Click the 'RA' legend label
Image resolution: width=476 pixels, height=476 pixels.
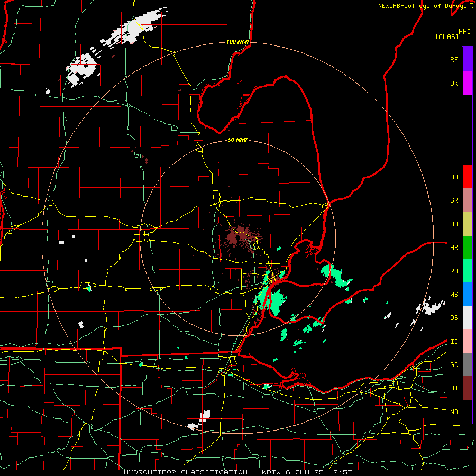click(x=454, y=271)
